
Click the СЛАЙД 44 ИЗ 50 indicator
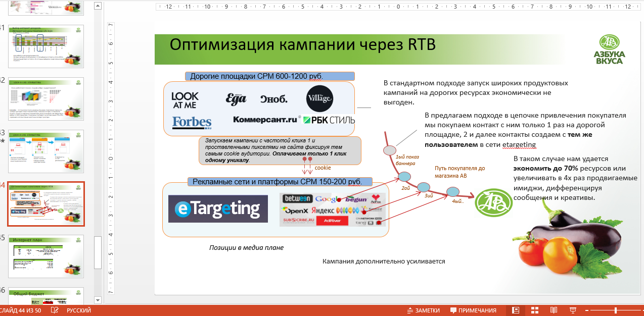20,310
